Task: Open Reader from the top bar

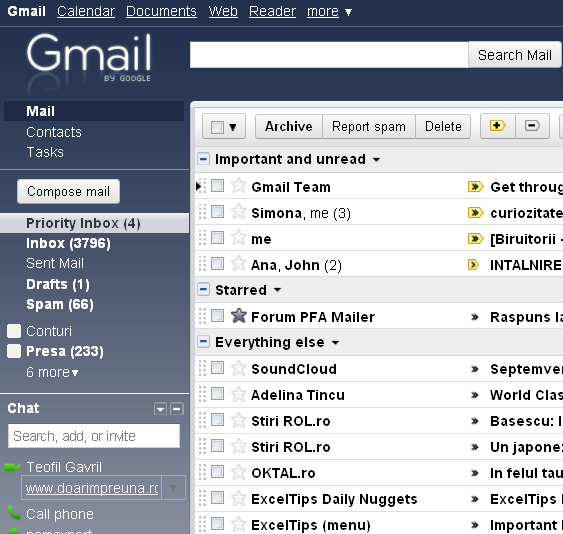Action: tap(272, 11)
